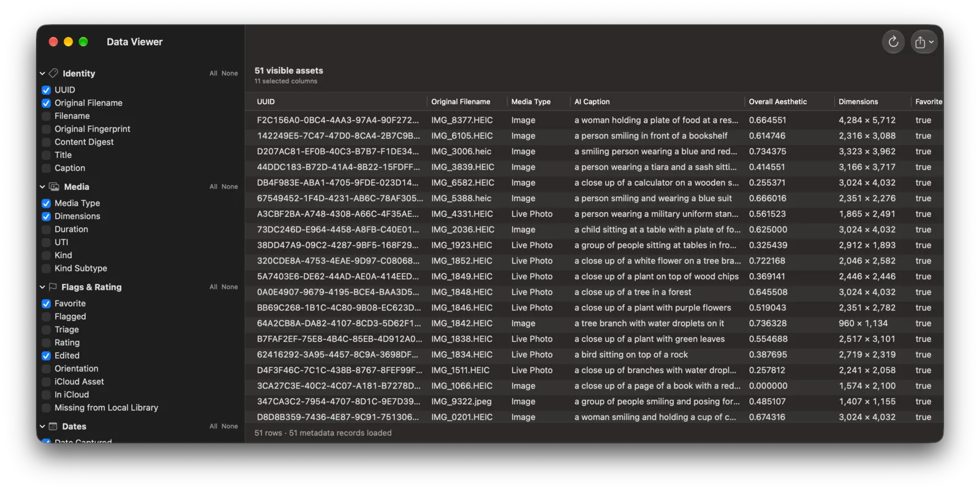980x491 pixels.
Task: Click the Identity tag icon
Action: click(54, 74)
